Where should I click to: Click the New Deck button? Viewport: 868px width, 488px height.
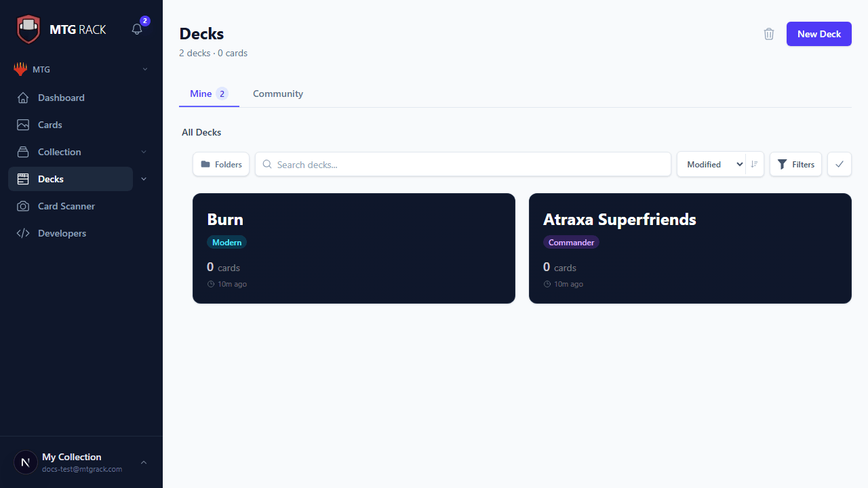[x=818, y=34]
